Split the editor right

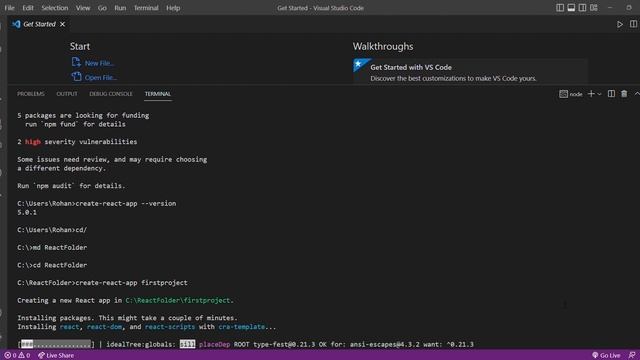click(633, 24)
